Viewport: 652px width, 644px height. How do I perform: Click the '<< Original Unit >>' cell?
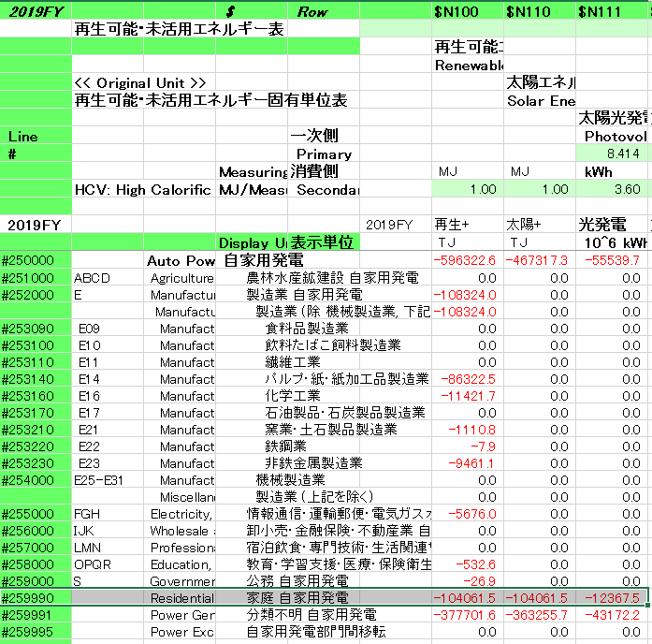pyautogui.click(x=139, y=82)
